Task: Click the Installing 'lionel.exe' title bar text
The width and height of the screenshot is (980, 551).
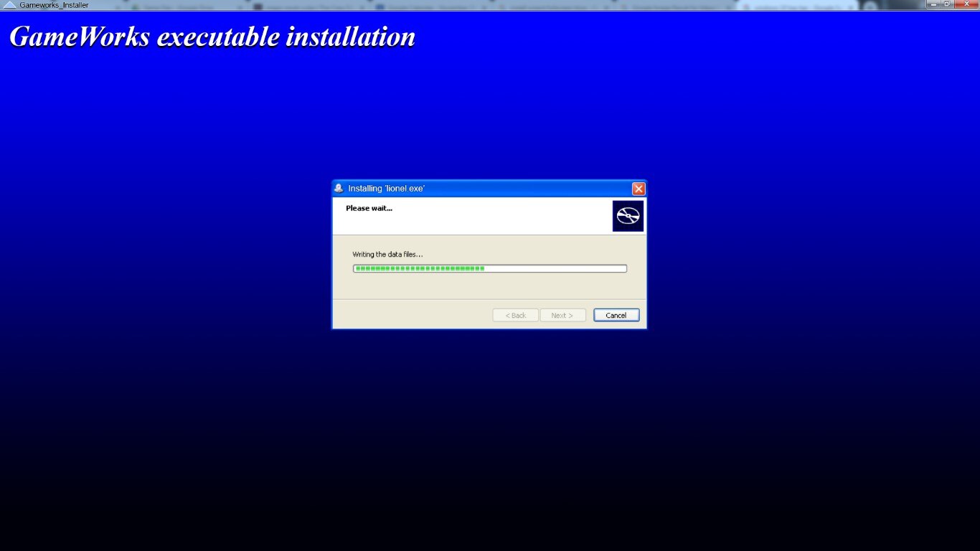Action: pos(387,189)
